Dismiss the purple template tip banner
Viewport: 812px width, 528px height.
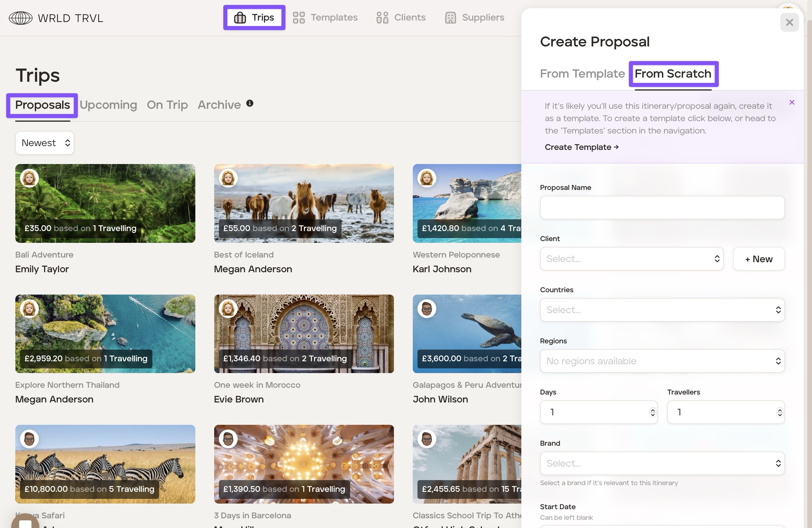[x=792, y=102]
